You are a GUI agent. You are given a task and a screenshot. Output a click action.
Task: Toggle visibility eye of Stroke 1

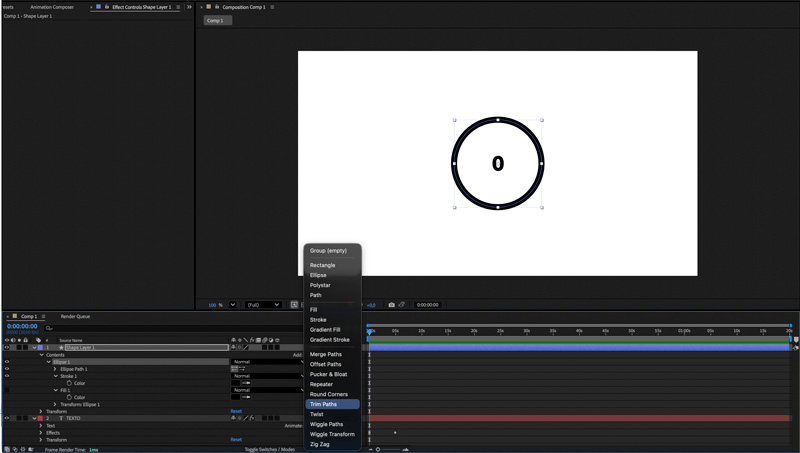tap(7, 376)
